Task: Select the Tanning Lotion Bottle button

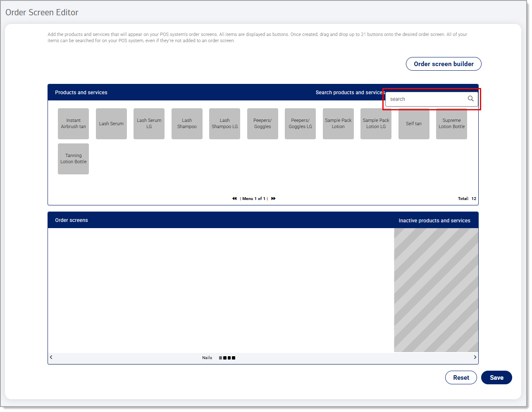Action: click(73, 159)
